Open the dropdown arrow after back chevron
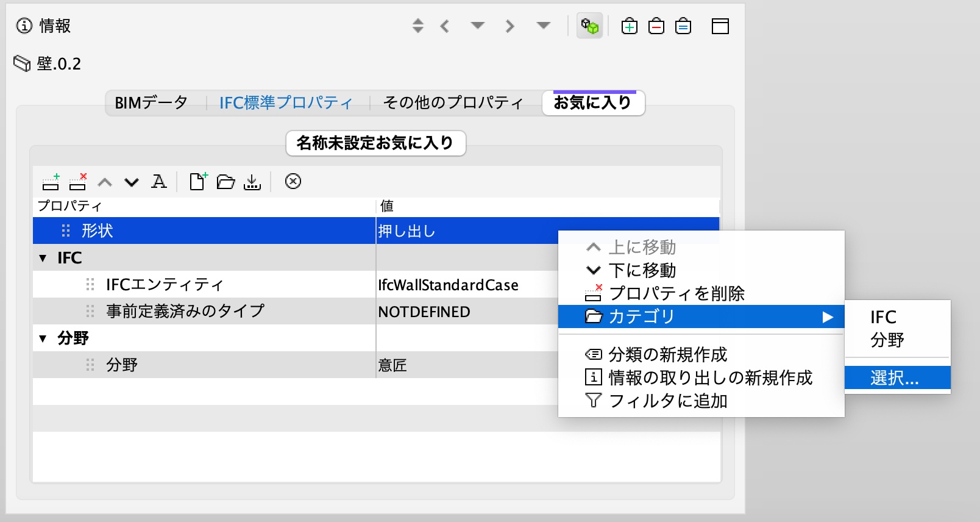 tap(478, 26)
